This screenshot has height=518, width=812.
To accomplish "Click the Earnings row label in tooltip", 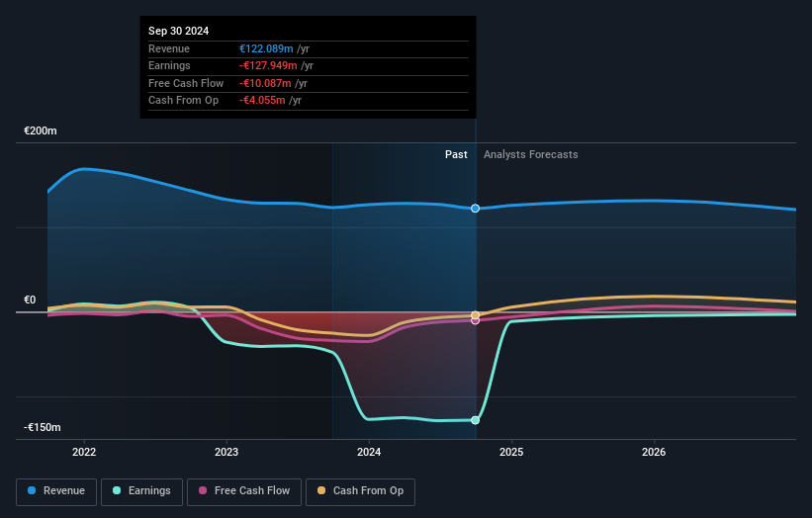I will pyautogui.click(x=169, y=65).
